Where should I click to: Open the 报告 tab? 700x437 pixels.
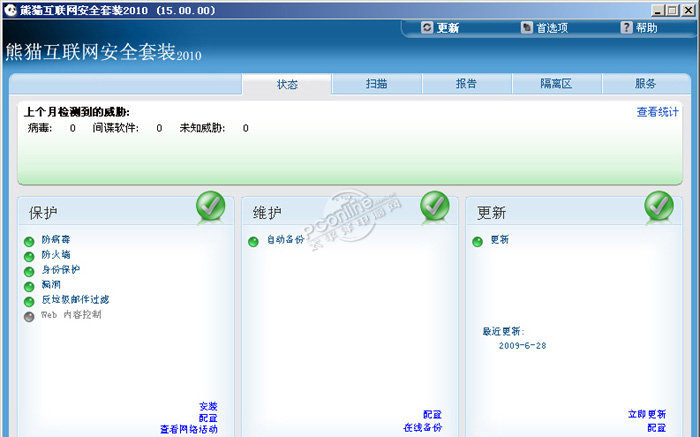point(467,84)
